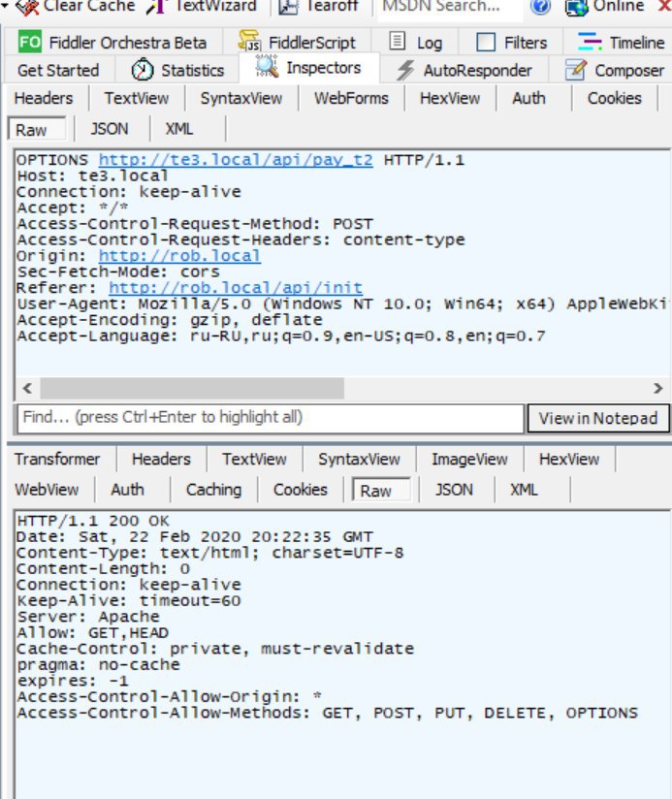
Task: Open response TextView tab
Action: (x=254, y=459)
